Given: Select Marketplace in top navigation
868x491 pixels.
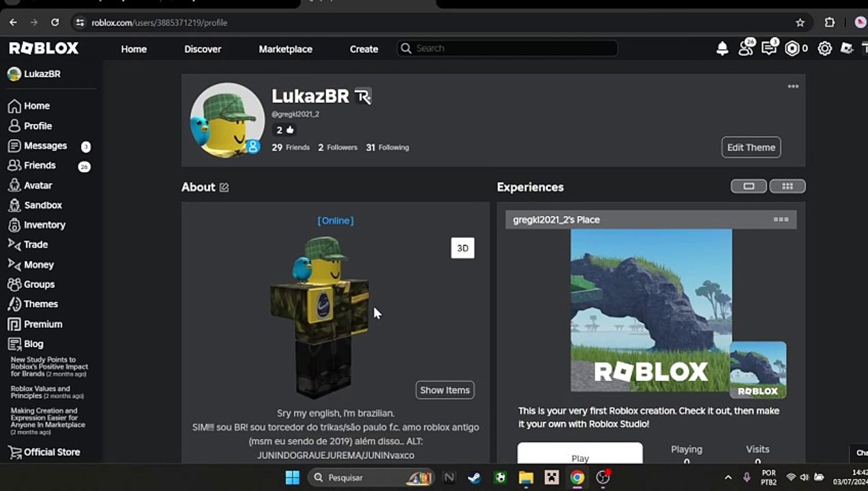Looking at the screenshot, I should [285, 49].
